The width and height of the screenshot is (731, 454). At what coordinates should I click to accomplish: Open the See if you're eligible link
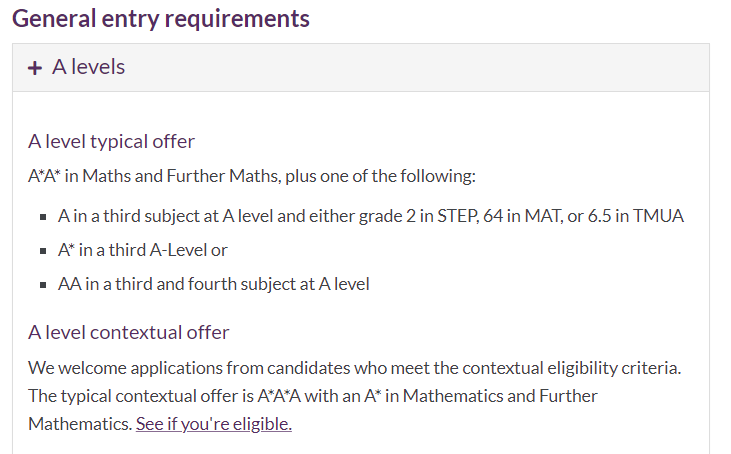[214, 424]
